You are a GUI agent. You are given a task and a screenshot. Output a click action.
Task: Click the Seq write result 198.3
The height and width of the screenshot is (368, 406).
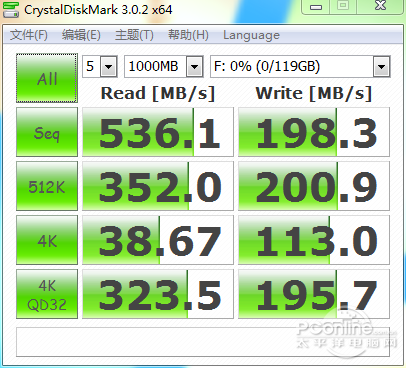point(314,132)
